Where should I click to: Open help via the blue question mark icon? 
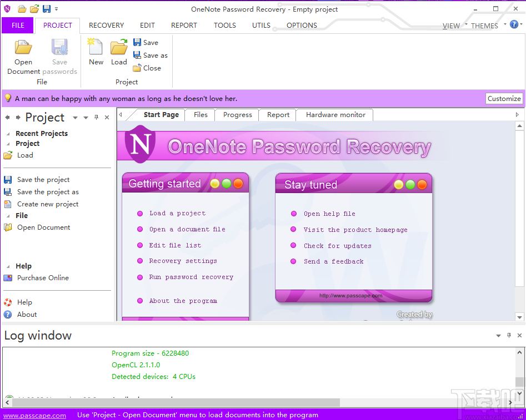coord(514,24)
